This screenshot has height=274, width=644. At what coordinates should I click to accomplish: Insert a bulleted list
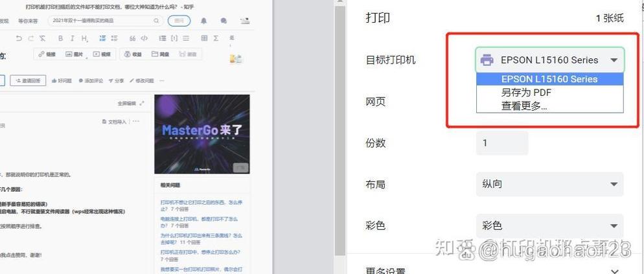coord(114,38)
